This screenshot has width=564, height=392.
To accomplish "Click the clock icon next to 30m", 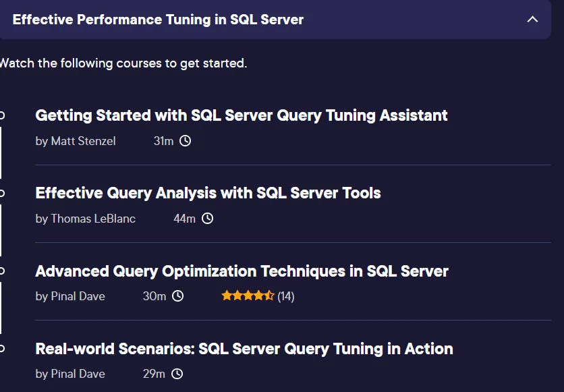I will (177, 296).
